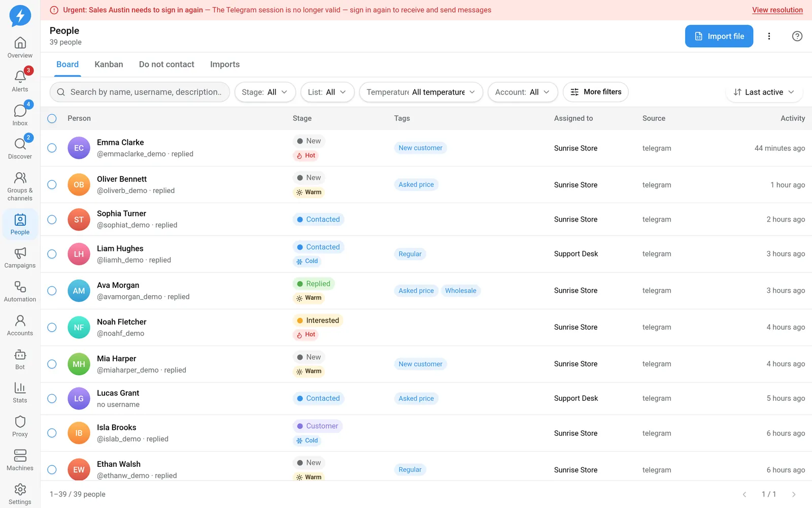812x508 pixels.
Task: Open the Last active sort dropdown
Action: (x=764, y=92)
